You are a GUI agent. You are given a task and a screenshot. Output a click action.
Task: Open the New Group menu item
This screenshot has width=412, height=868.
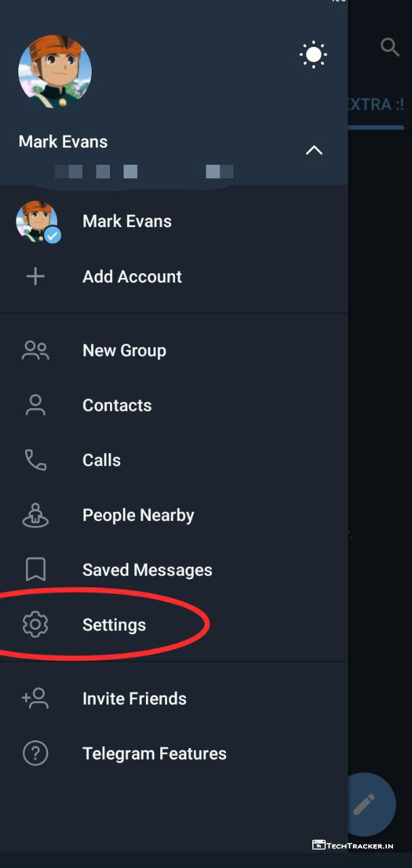pos(124,351)
